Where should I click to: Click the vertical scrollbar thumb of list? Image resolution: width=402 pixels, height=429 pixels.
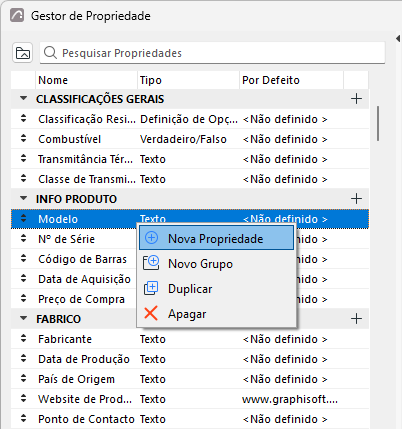[x=378, y=123]
